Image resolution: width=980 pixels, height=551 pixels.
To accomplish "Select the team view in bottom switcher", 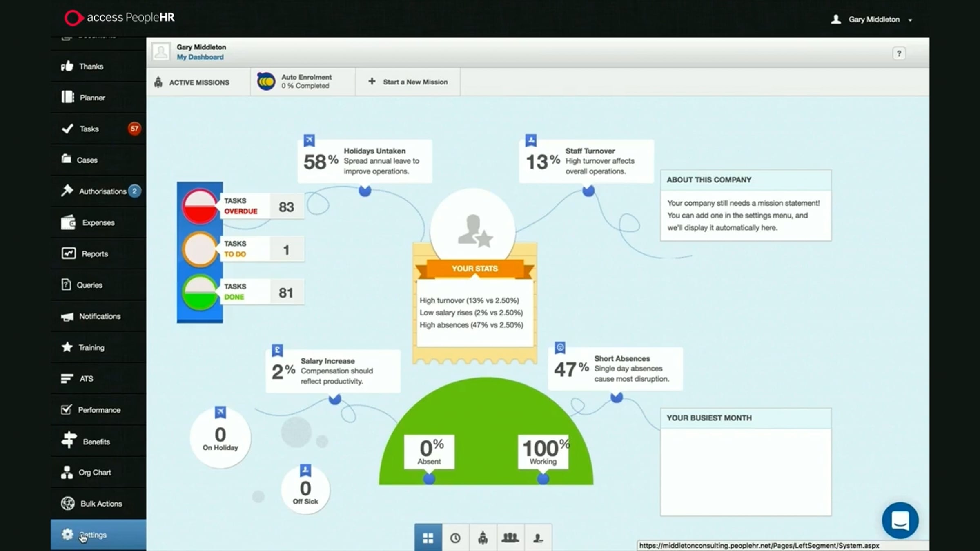I will 510,538.
